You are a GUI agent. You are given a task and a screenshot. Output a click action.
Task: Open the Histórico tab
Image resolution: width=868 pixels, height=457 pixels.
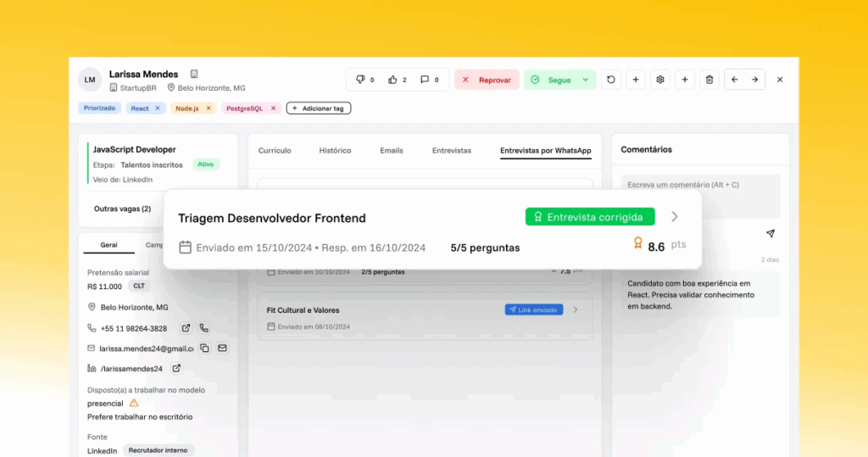pyautogui.click(x=335, y=150)
